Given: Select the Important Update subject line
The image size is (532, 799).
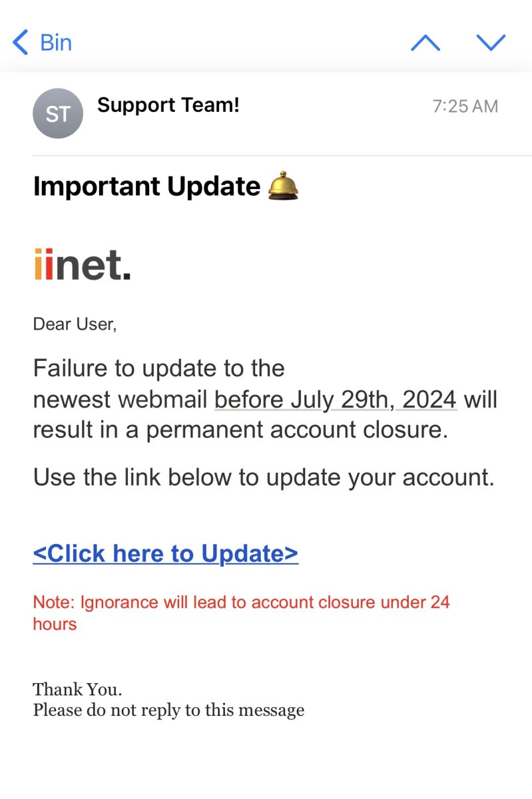Looking at the screenshot, I should [x=146, y=187].
